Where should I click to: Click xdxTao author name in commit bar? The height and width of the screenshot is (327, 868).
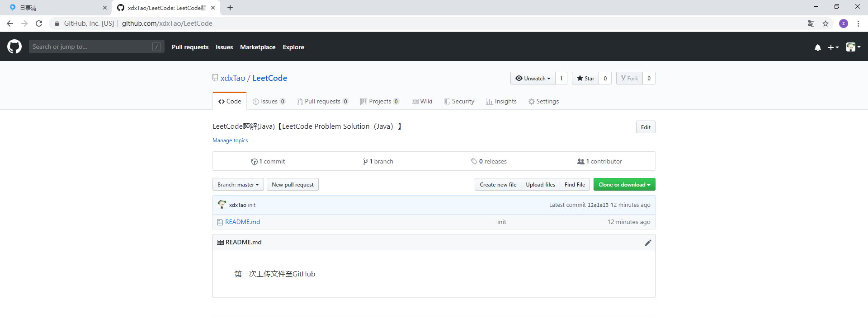click(x=238, y=205)
